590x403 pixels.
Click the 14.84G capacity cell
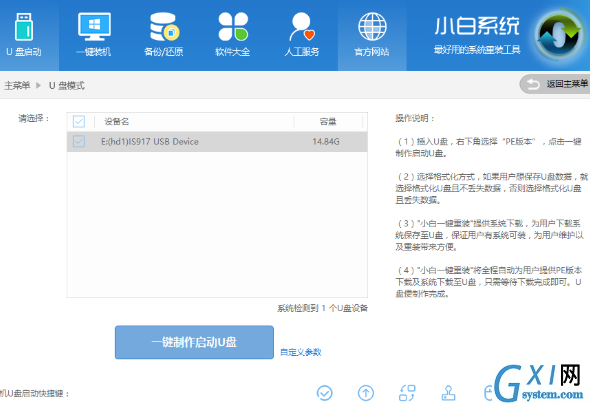pyautogui.click(x=326, y=141)
